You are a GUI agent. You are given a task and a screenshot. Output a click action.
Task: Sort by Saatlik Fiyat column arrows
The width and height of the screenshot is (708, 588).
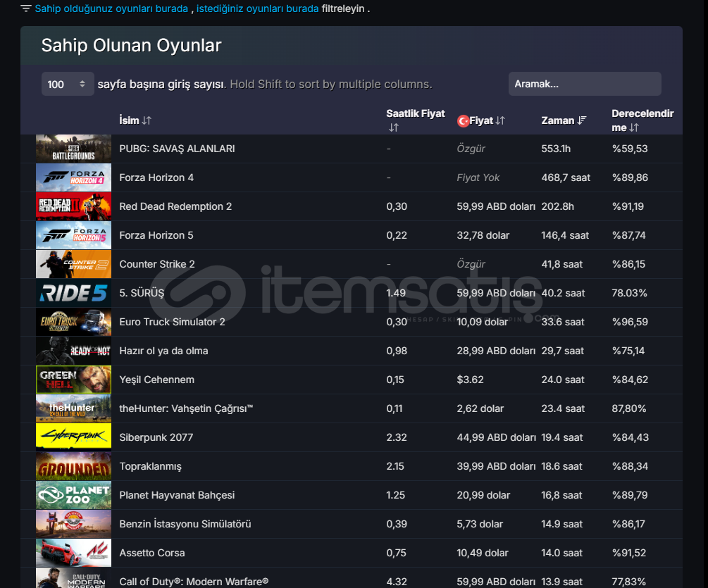click(x=394, y=127)
